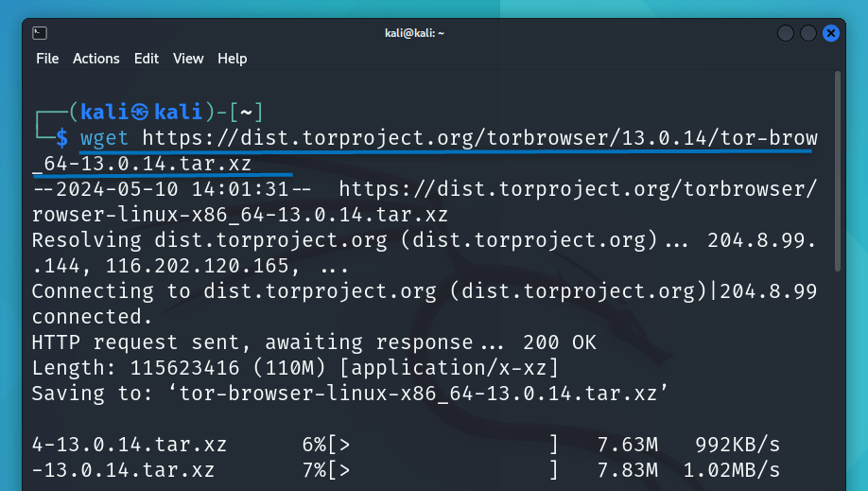Click the '7.83M' downloaded amount
The width and height of the screenshot is (868, 491).
pos(627,470)
